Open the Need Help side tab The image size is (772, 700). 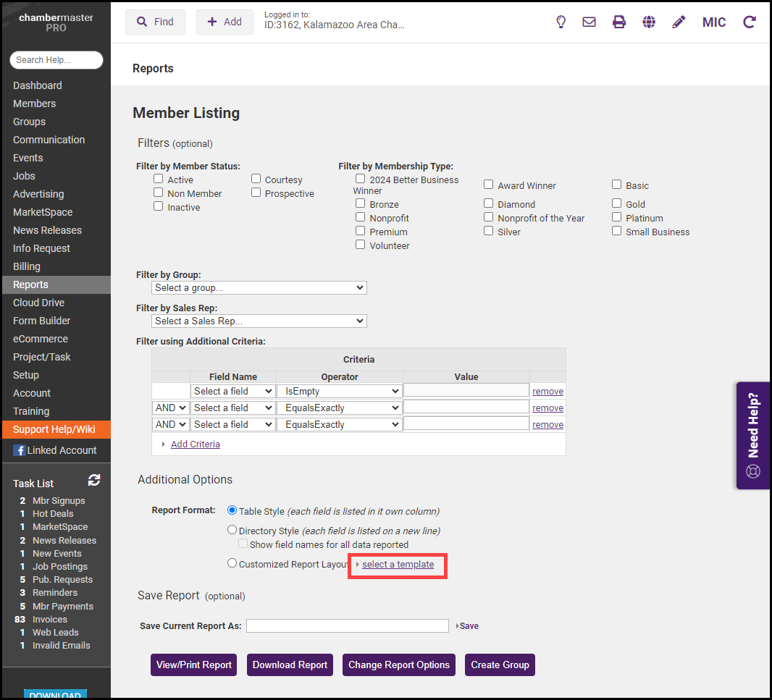pyautogui.click(x=753, y=436)
